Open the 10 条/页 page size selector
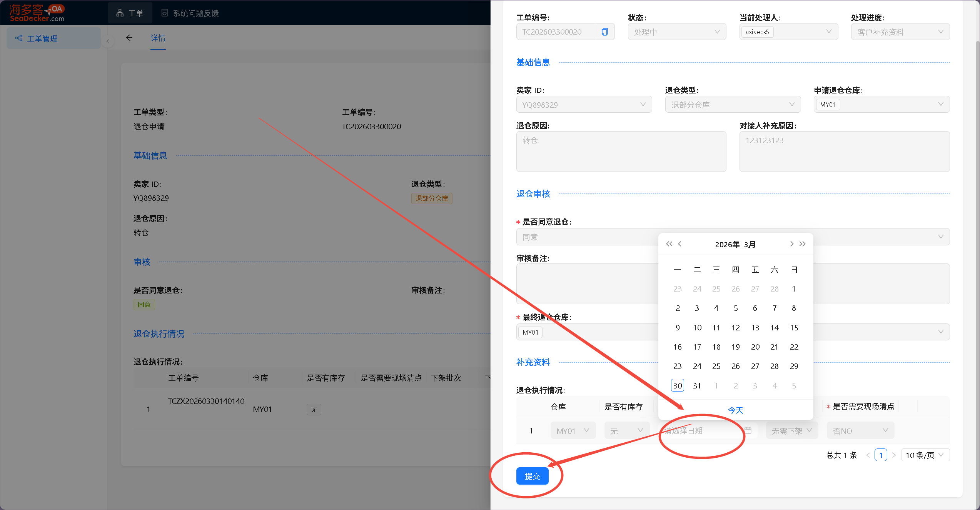The image size is (980, 510). [924, 455]
